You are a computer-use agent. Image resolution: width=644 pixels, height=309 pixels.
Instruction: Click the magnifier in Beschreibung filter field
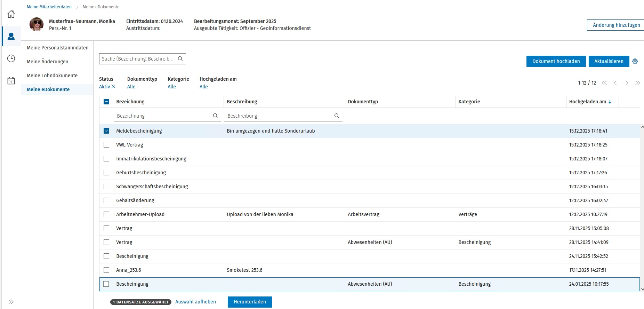click(x=337, y=116)
